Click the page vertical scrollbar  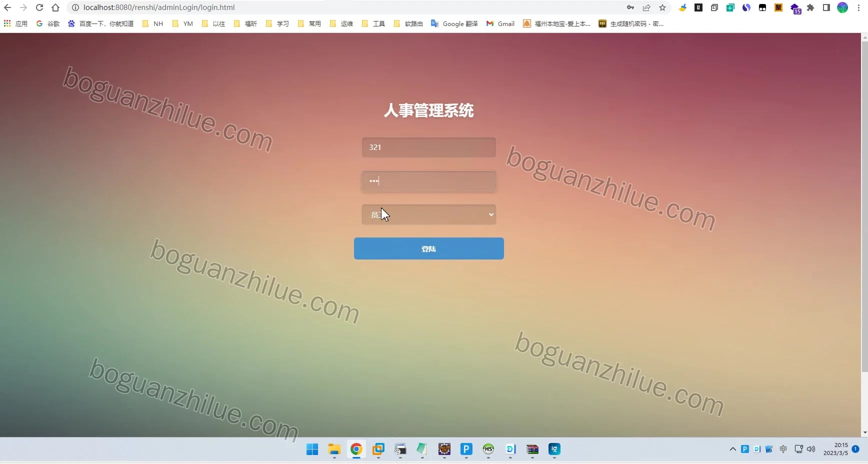(x=864, y=207)
